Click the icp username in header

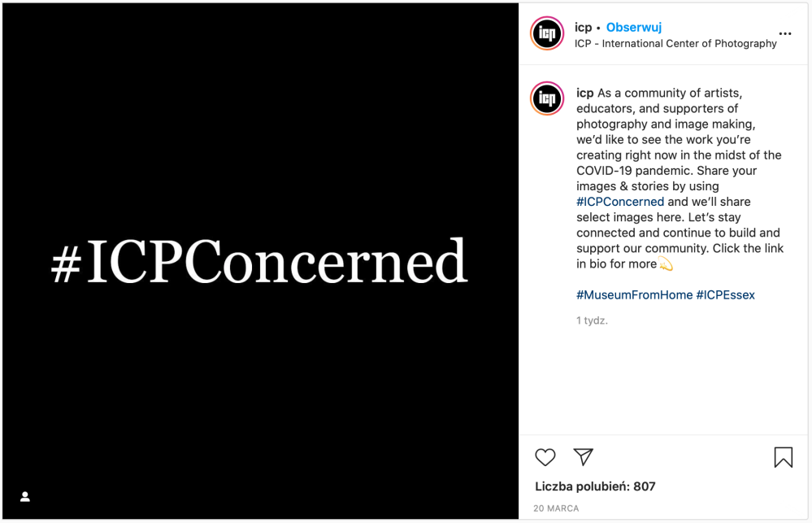click(583, 28)
